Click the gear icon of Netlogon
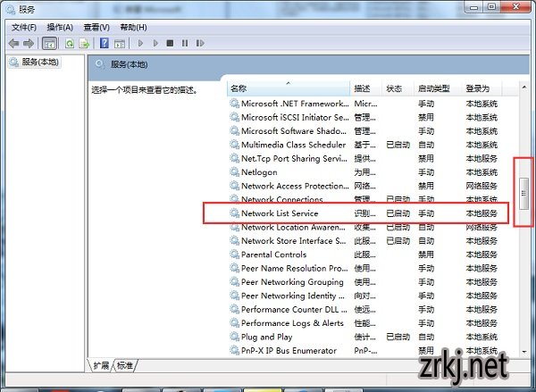The width and height of the screenshot is (536, 392). click(x=234, y=172)
